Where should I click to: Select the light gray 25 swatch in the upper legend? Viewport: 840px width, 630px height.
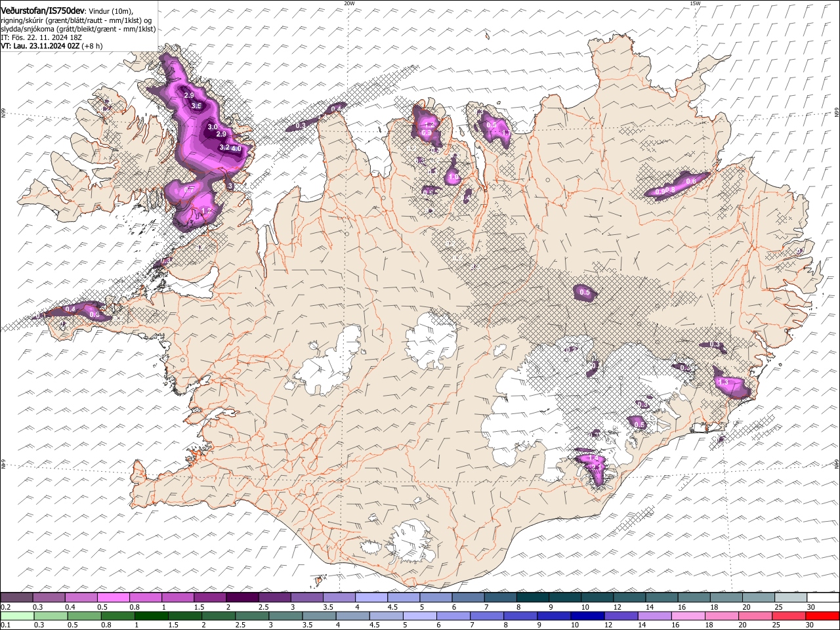click(x=791, y=598)
